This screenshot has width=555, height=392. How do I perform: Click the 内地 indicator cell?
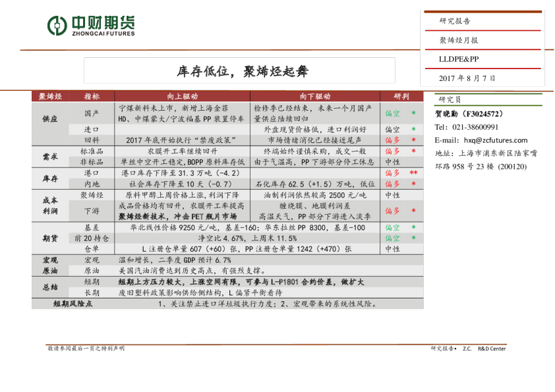pyautogui.click(x=92, y=184)
